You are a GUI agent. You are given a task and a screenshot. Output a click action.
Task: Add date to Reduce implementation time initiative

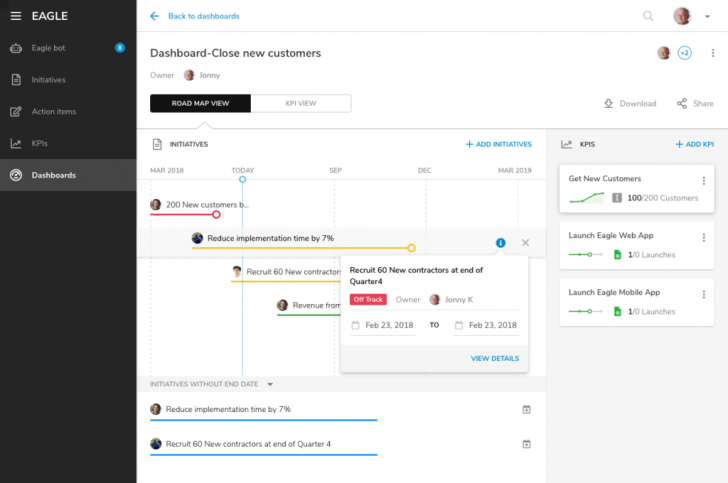(526, 410)
